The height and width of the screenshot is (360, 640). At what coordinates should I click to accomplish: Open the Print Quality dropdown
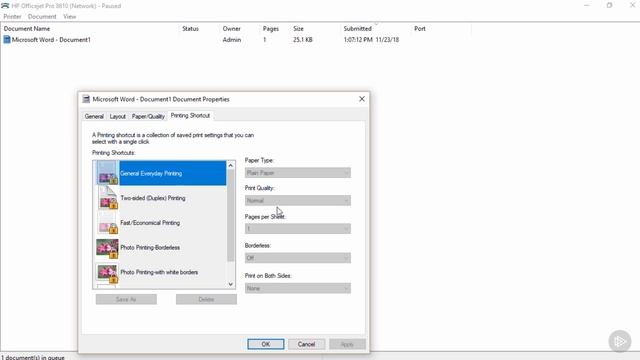coord(298,200)
